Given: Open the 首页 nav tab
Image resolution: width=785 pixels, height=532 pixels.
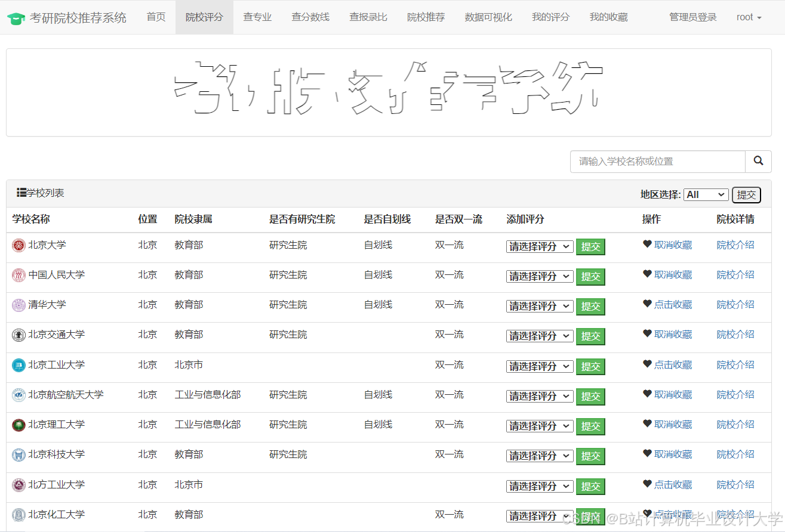Looking at the screenshot, I should (x=156, y=17).
